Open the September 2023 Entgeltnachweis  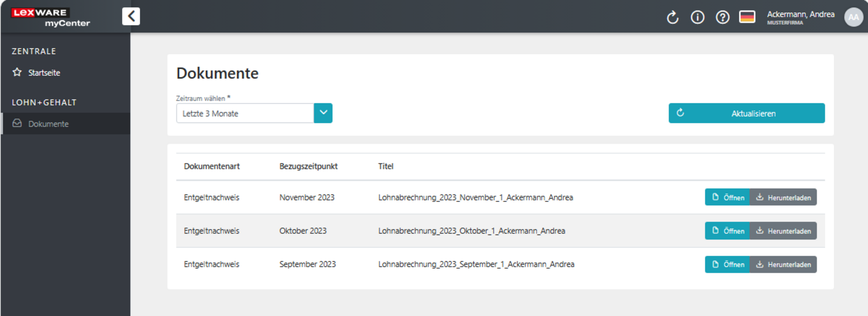tap(727, 264)
